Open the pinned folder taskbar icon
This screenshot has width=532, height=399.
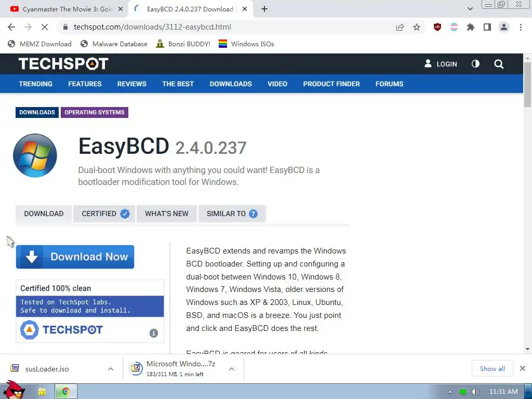pos(42,392)
